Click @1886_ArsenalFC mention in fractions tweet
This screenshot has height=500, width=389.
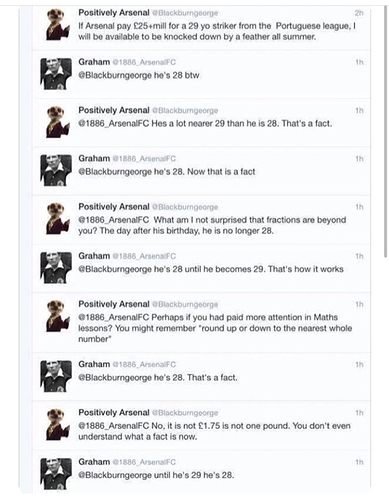tap(113, 220)
